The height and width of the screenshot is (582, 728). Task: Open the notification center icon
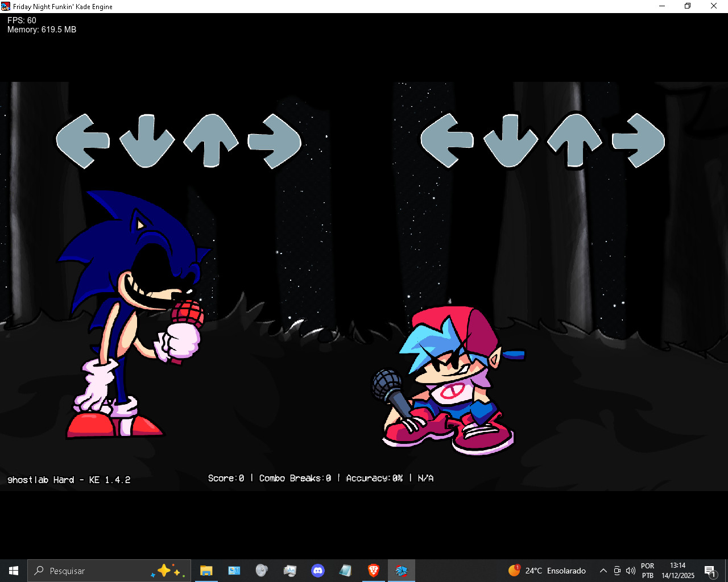coord(710,571)
